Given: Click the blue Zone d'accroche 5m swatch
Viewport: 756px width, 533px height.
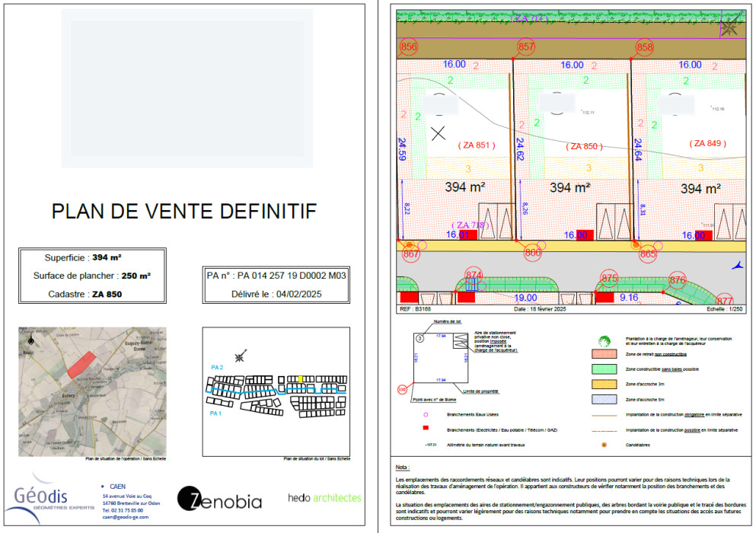Looking at the screenshot, I should tap(604, 399).
